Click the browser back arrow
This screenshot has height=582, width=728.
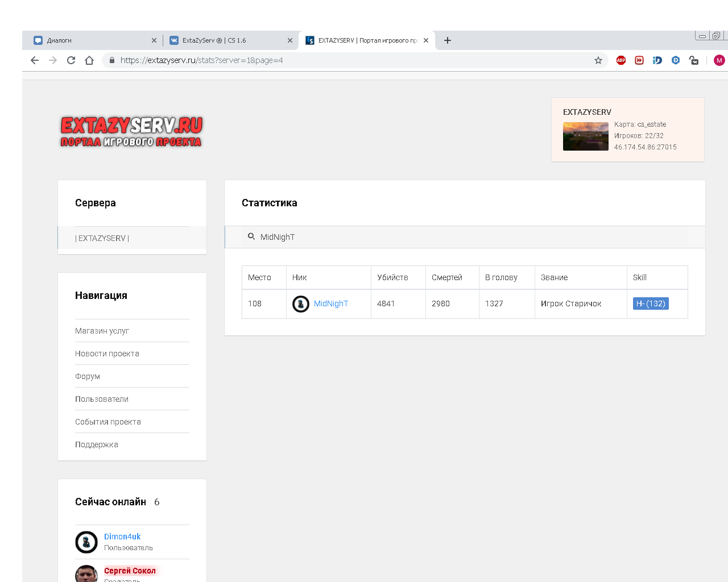pos(35,60)
